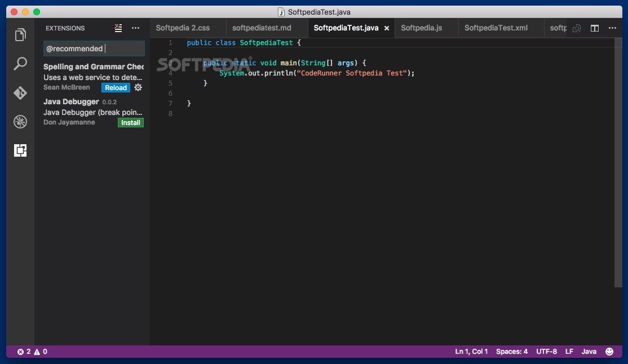This screenshot has width=628, height=364.
Task: Click the main method name in code
Action: pyautogui.click(x=289, y=63)
